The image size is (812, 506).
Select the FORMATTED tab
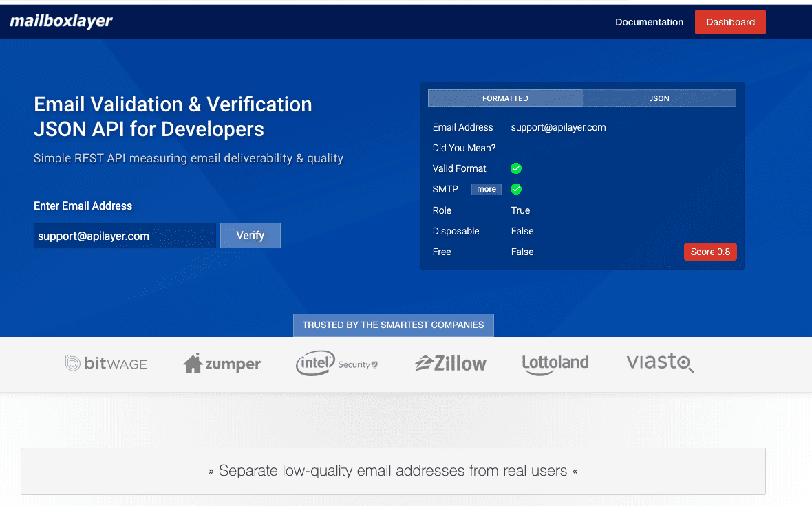point(505,98)
